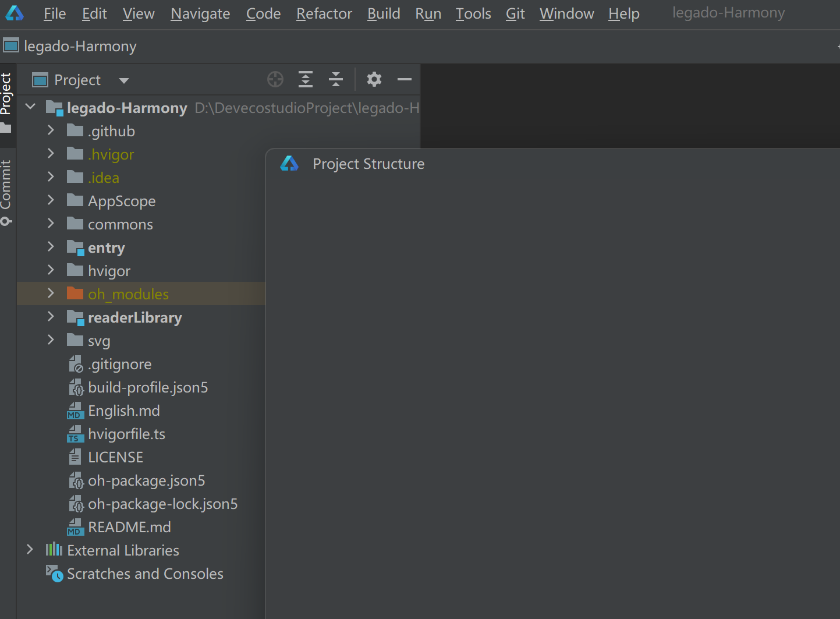
Task: Open the Window menu
Action: click(567, 13)
